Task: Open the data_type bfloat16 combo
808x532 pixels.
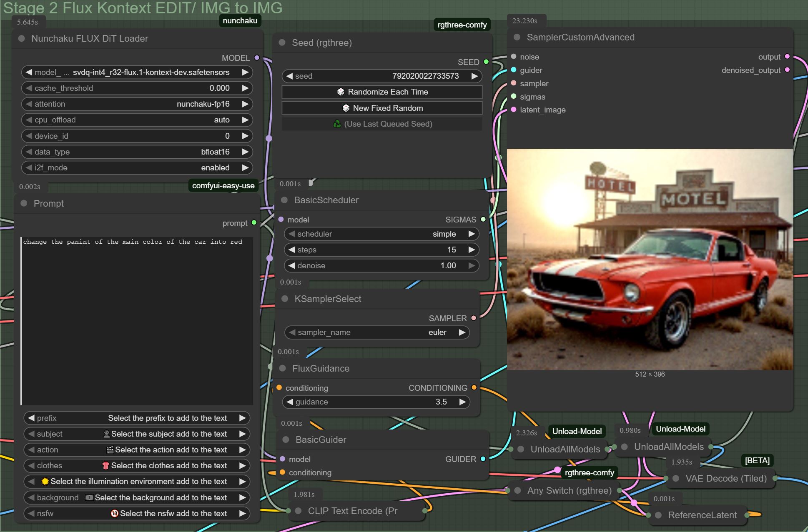Action: click(137, 152)
